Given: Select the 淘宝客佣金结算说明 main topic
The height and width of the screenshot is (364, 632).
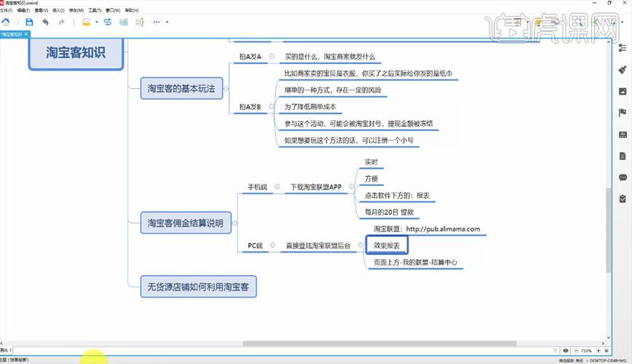Looking at the screenshot, I should pyautogui.click(x=186, y=223).
